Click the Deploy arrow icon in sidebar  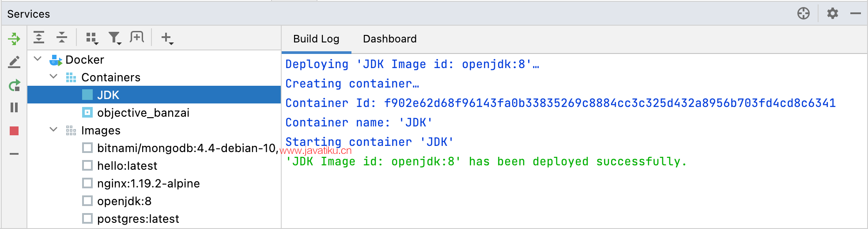pos(14,39)
